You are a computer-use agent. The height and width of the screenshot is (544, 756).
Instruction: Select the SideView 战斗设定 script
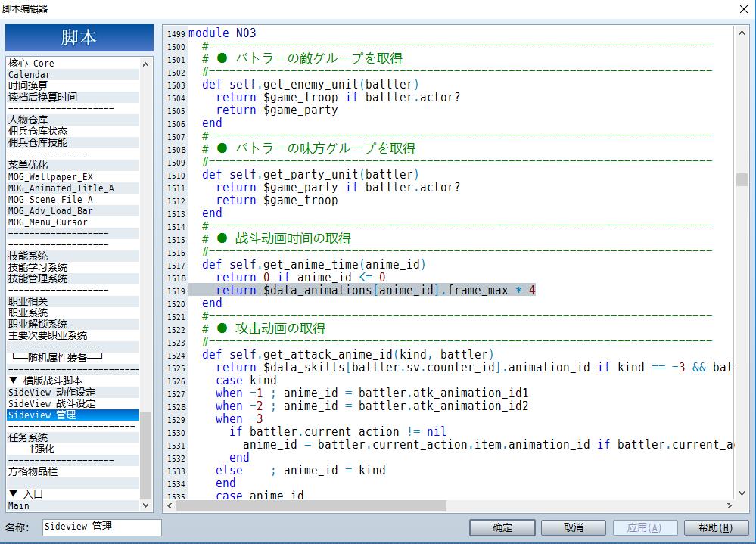click(x=73, y=403)
